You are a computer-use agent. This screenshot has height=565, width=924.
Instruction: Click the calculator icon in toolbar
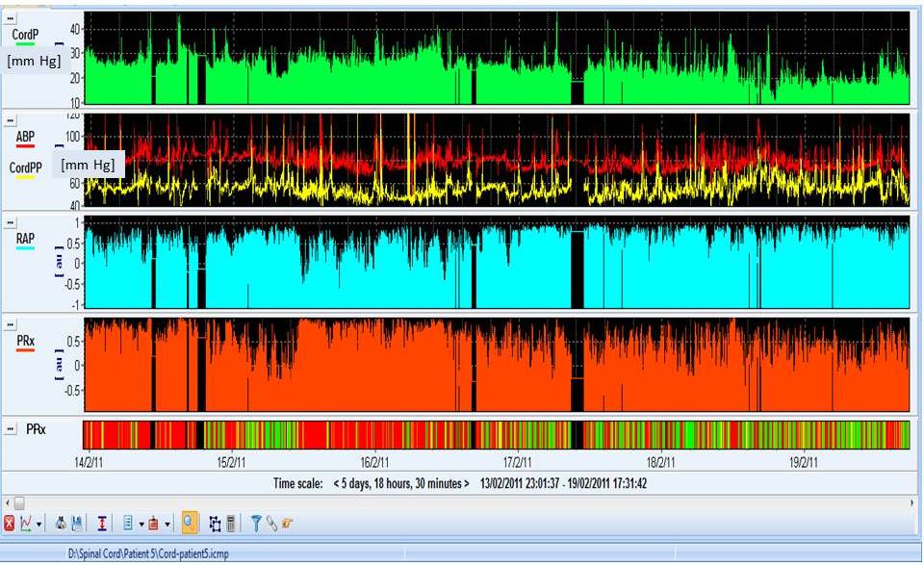(x=231, y=524)
